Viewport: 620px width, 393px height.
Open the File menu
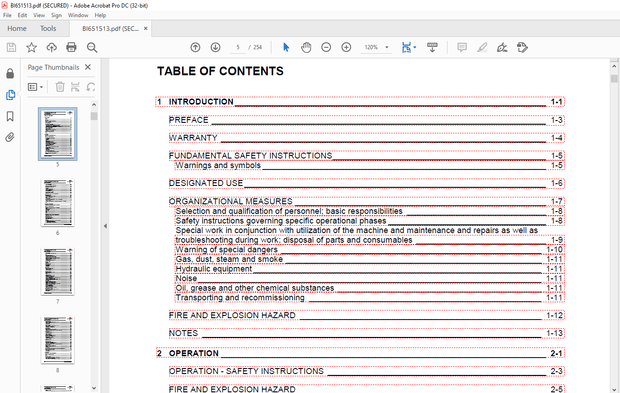pyautogui.click(x=7, y=15)
